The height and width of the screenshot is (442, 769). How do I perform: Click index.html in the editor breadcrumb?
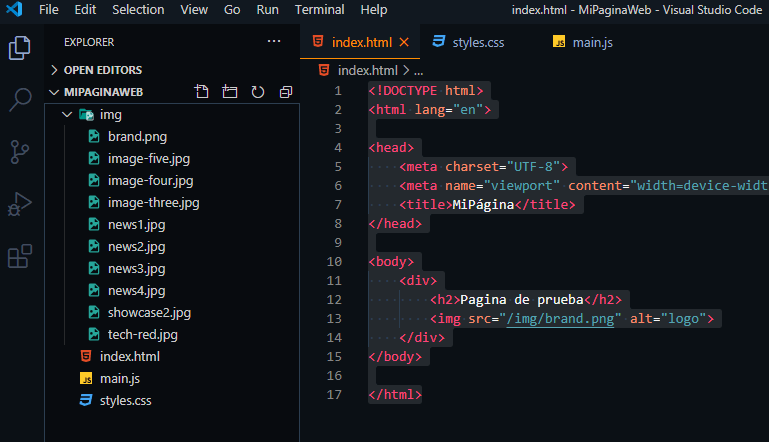coord(367,71)
